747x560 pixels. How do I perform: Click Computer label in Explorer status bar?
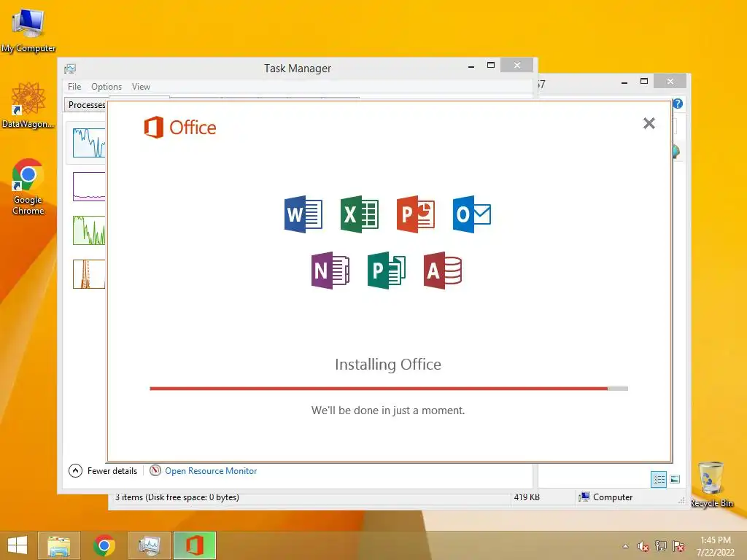[613, 497]
